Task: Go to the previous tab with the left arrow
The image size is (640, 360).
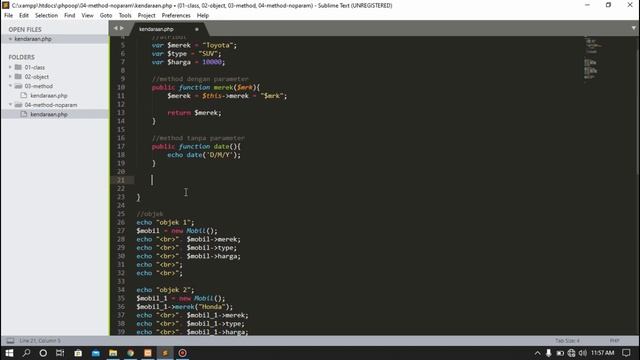Action: click(116, 28)
